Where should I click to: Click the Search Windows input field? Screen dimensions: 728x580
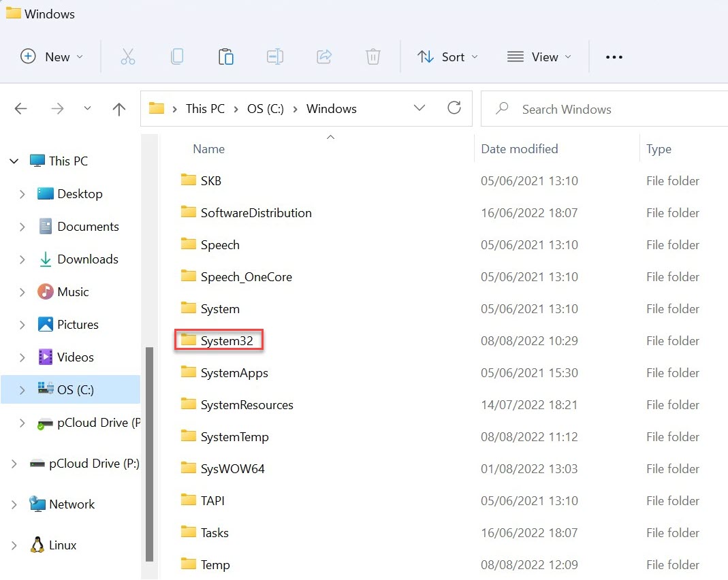point(604,108)
